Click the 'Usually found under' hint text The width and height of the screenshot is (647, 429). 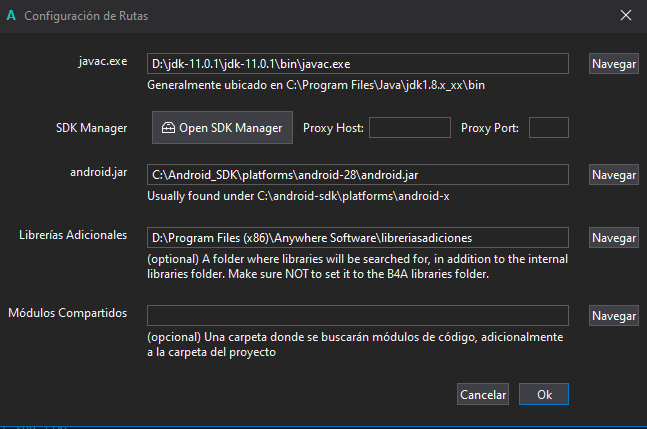[x=298, y=196]
